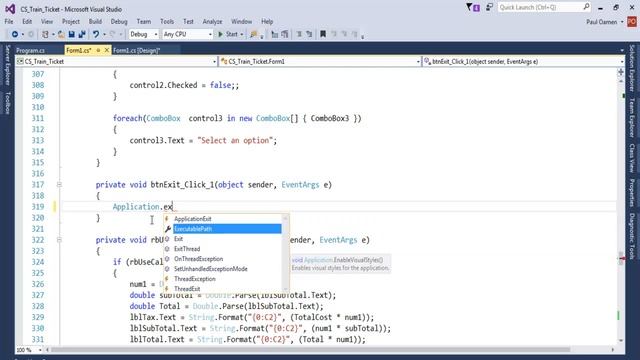The height and width of the screenshot is (360, 640).
Task: Pin the Form1.cs tab
Action: pos(98,50)
